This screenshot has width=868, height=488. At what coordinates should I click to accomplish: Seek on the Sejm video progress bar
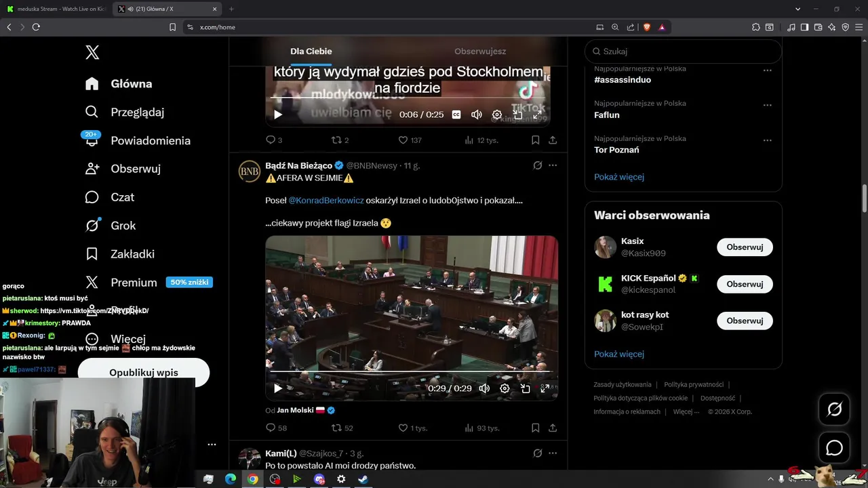coord(412,372)
